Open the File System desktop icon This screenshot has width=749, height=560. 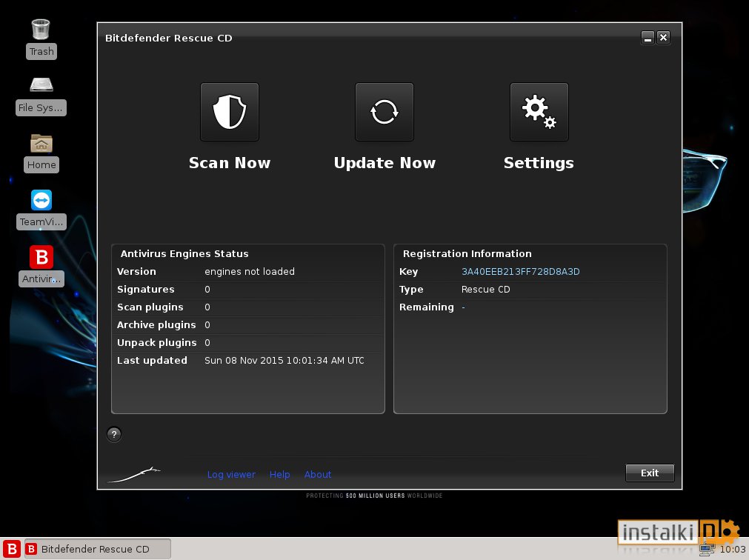tap(41, 85)
